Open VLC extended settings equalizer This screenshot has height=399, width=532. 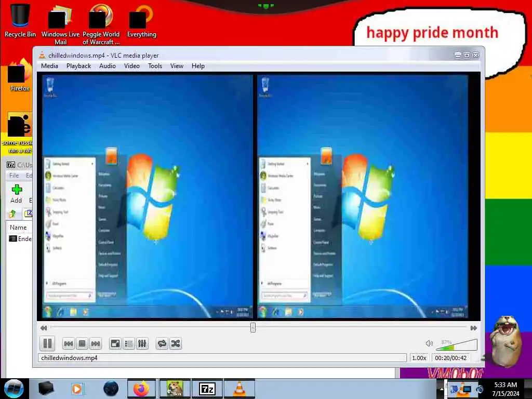pyautogui.click(x=142, y=344)
